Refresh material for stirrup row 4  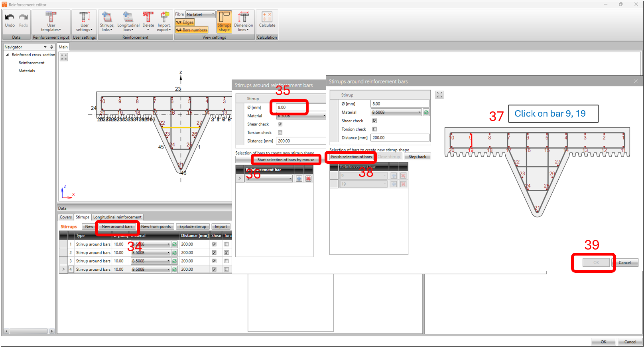point(174,270)
